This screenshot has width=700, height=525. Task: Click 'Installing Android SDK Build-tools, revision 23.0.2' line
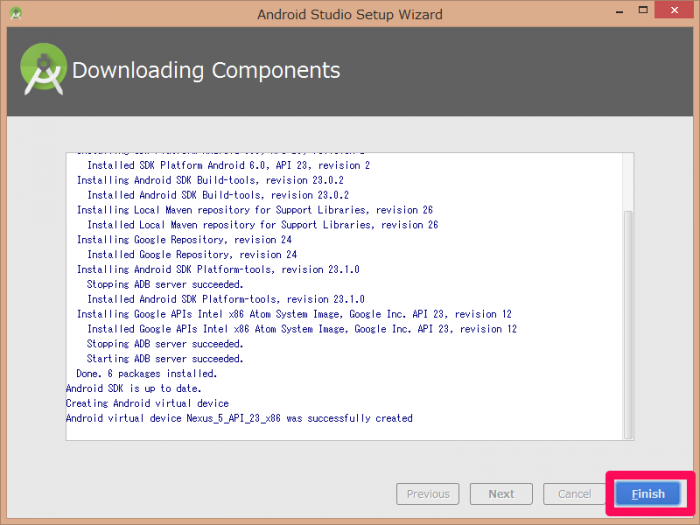210,180
